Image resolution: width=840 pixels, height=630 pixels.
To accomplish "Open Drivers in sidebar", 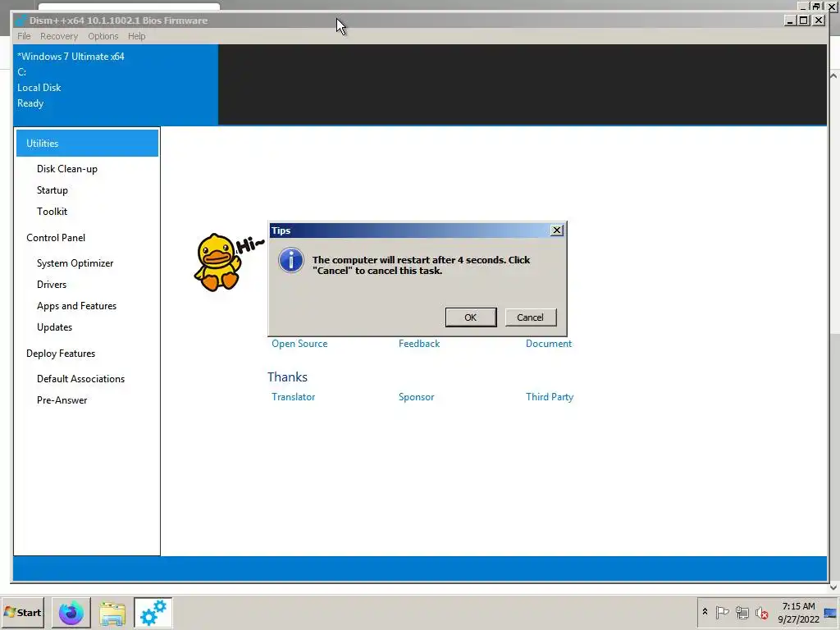I will tap(52, 285).
